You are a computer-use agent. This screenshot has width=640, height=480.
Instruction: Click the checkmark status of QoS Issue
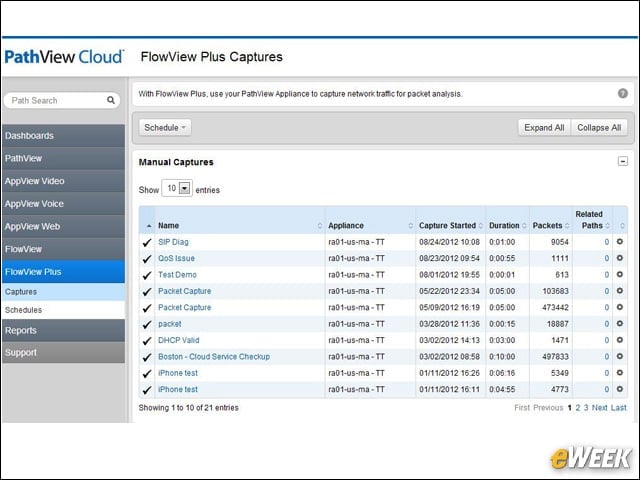[x=147, y=259]
